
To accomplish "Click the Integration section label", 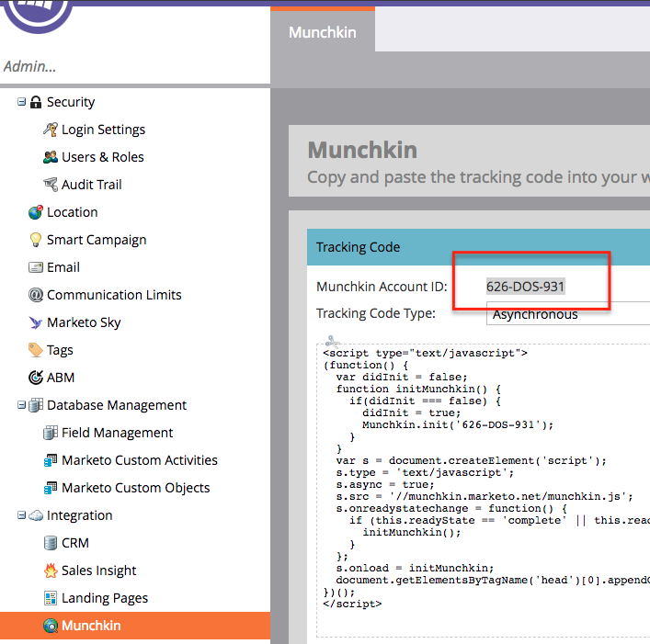I will pyautogui.click(x=80, y=515).
